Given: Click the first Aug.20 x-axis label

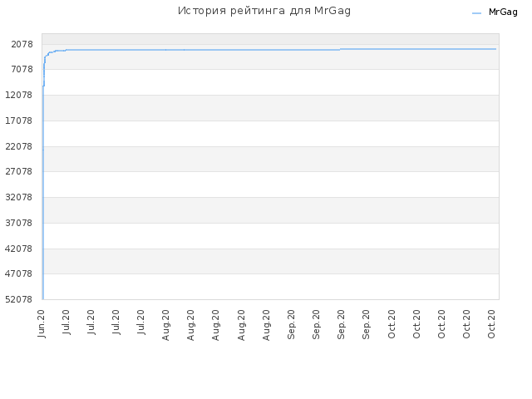Looking at the screenshot, I should point(165,325).
